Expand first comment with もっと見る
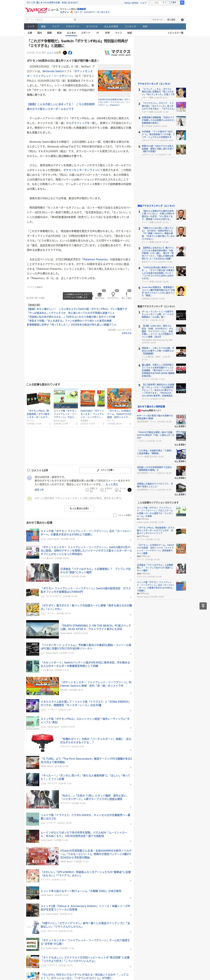The height and width of the screenshot is (980, 210). click(112, 485)
